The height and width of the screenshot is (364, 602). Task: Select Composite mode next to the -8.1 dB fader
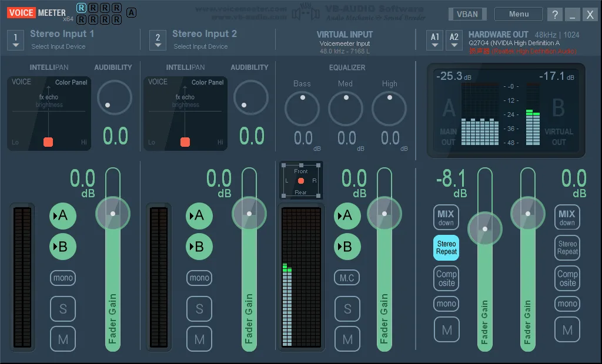446,278
